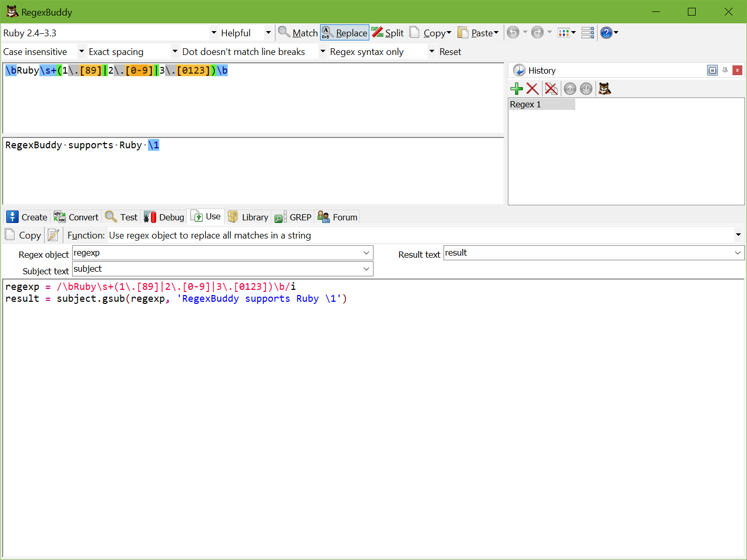
Task: Open the preferences list icon
Action: tap(588, 33)
